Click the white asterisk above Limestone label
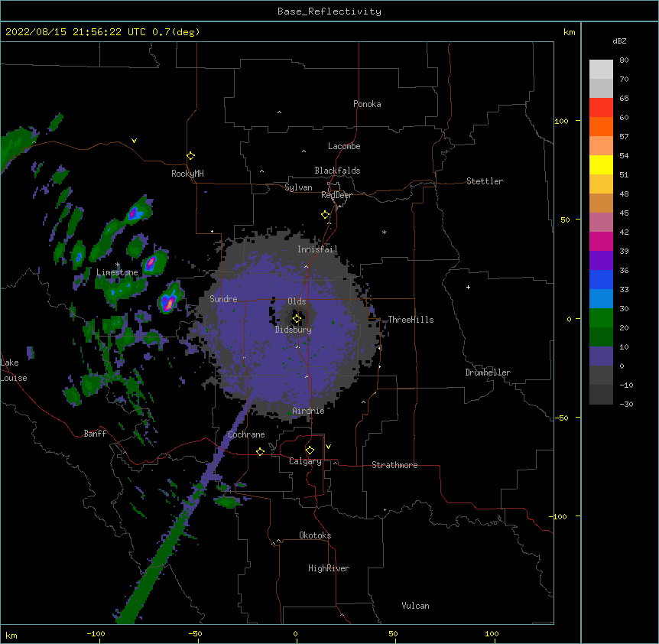The image size is (659, 644). pyautogui.click(x=118, y=265)
